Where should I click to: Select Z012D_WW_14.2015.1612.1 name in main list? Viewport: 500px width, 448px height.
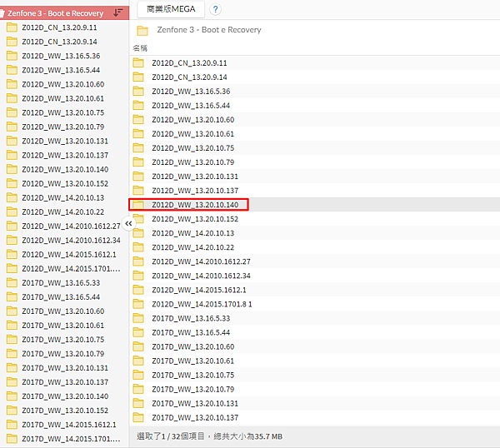tap(199, 290)
